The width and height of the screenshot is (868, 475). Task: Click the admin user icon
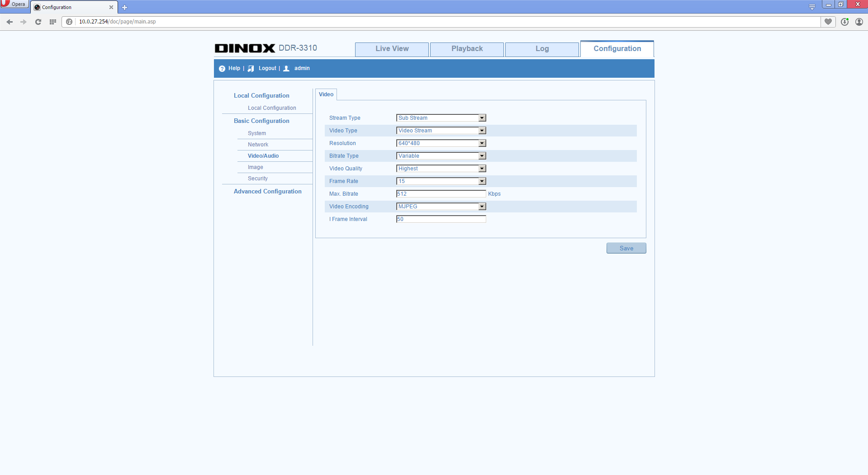pos(286,69)
